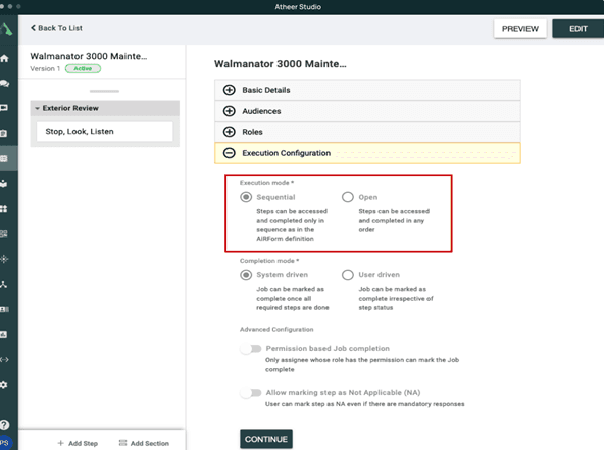Click the Walmanator 3000 Mainte... sidebar title
604x452 pixels.
pyautogui.click(x=89, y=56)
